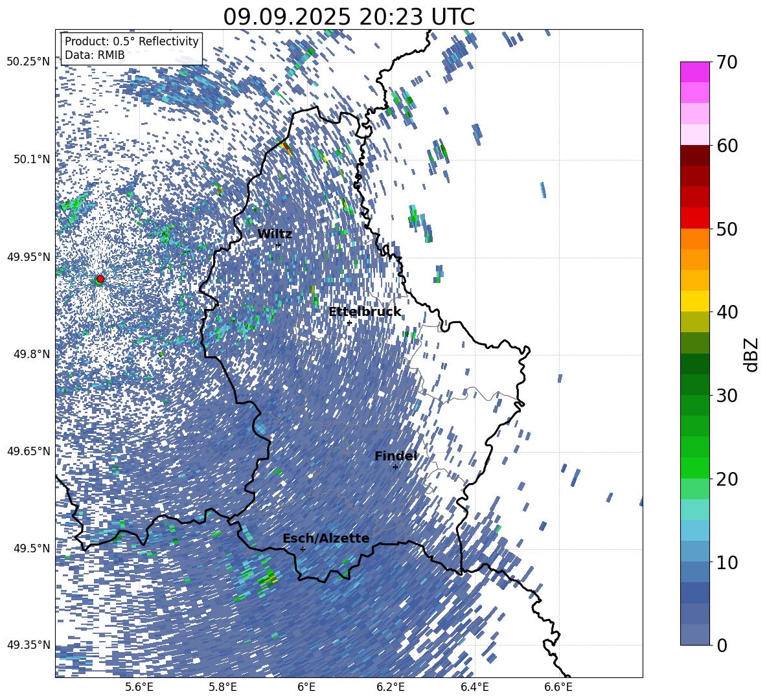Click the dark maroon colorbar segment below 60
This screenshot has height=700, width=767.
[694, 156]
